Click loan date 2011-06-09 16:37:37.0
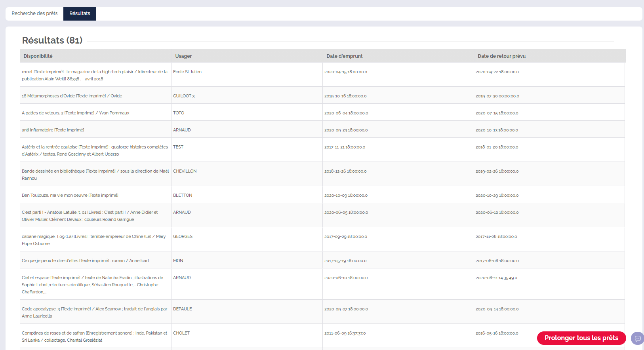This screenshot has height=350, width=644. pyautogui.click(x=345, y=333)
